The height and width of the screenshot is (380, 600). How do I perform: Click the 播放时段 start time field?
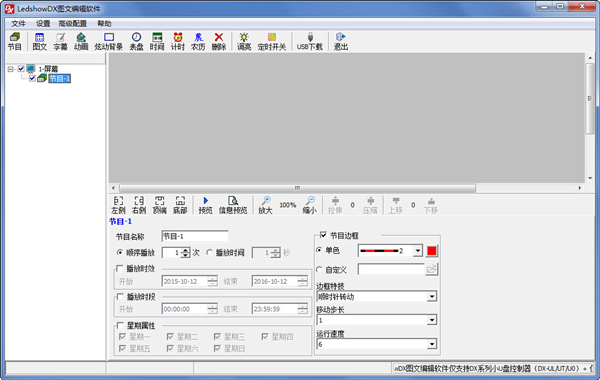pos(190,309)
